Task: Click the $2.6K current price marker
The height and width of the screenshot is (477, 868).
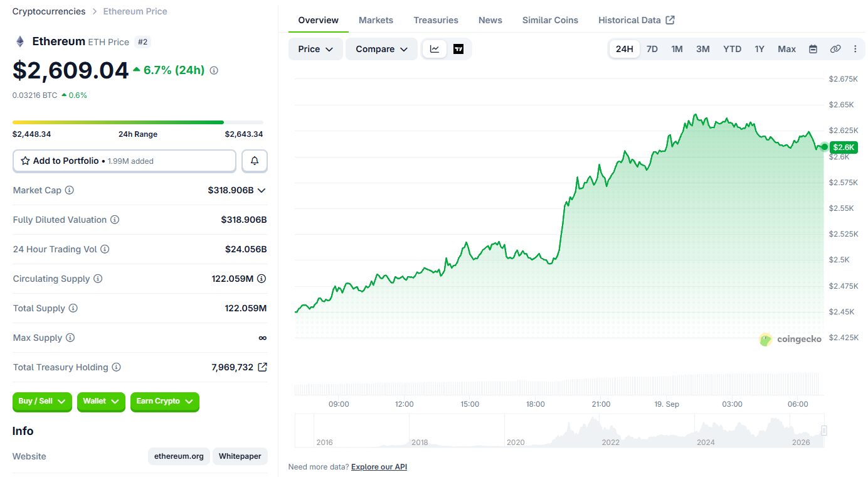Action: tap(844, 147)
